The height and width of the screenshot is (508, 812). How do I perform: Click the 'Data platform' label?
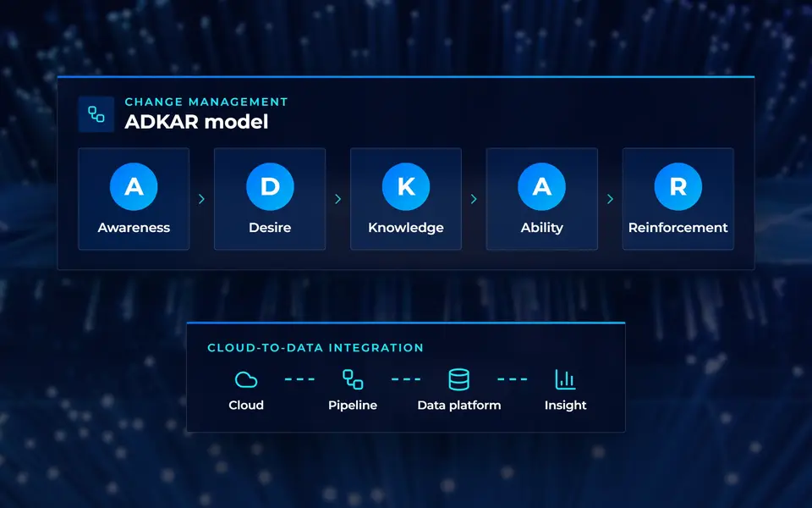tap(458, 406)
